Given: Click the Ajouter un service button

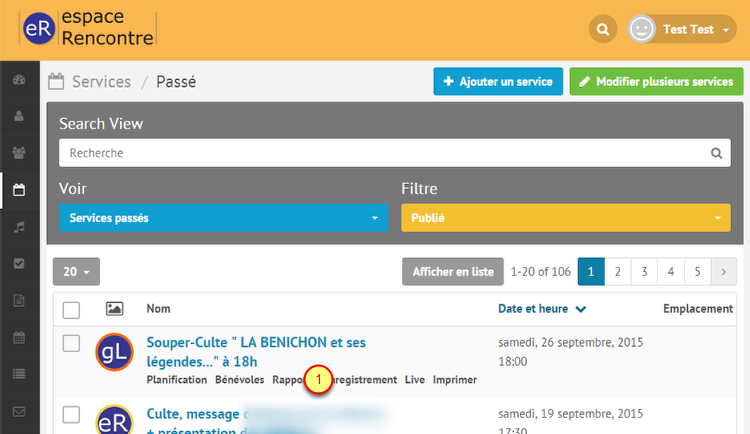Looking at the screenshot, I should point(498,81).
